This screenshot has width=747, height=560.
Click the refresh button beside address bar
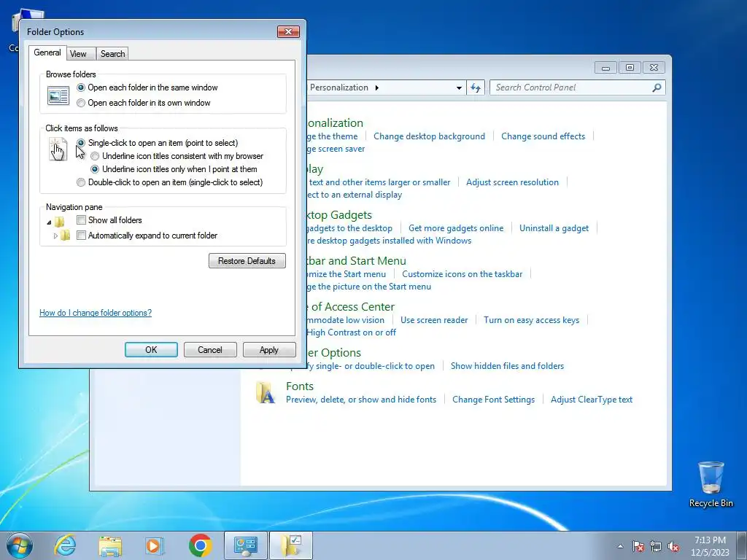[476, 87]
